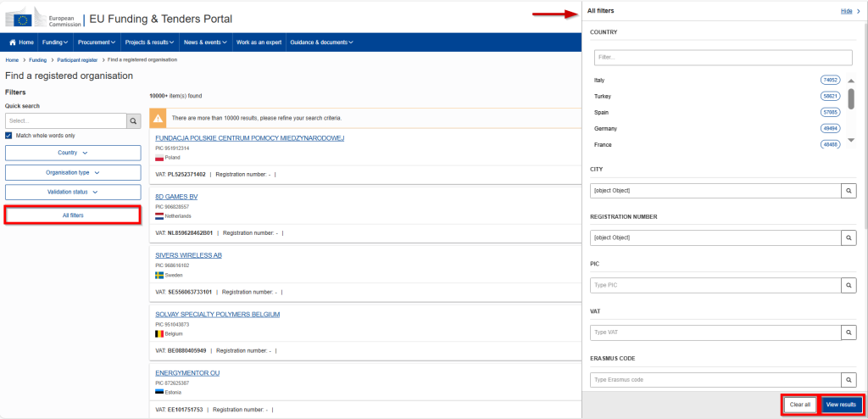Open the SIVERS WIRELESS AB link
Viewport: 868px width, 419px height.
[x=189, y=255]
